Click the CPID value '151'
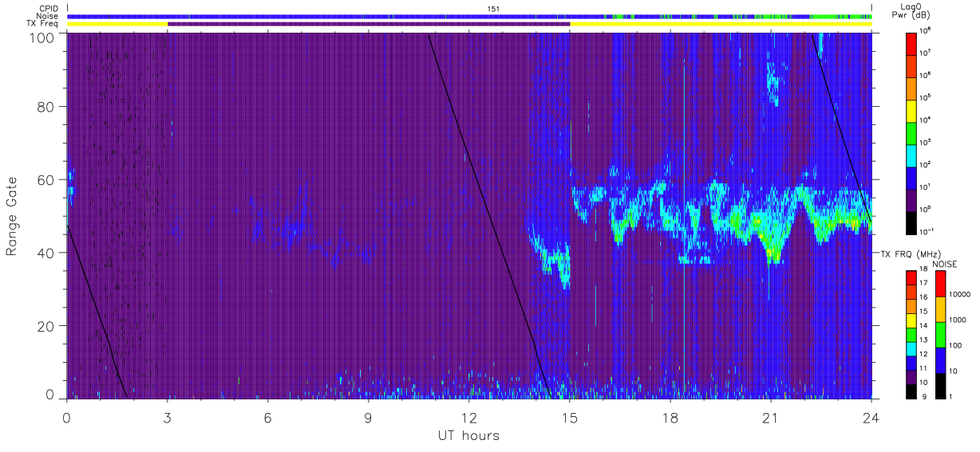Viewport: 980px width, 452px height. (x=494, y=8)
